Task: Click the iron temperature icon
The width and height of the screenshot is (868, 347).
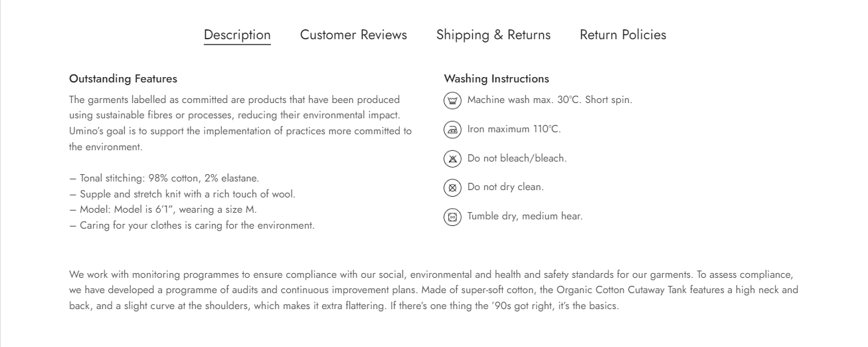Action: (452, 130)
